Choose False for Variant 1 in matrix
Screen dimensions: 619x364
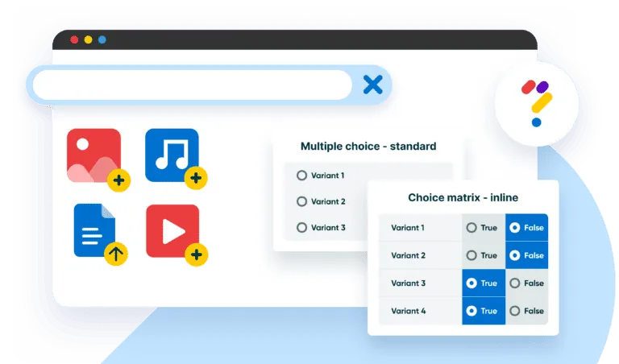coord(526,228)
